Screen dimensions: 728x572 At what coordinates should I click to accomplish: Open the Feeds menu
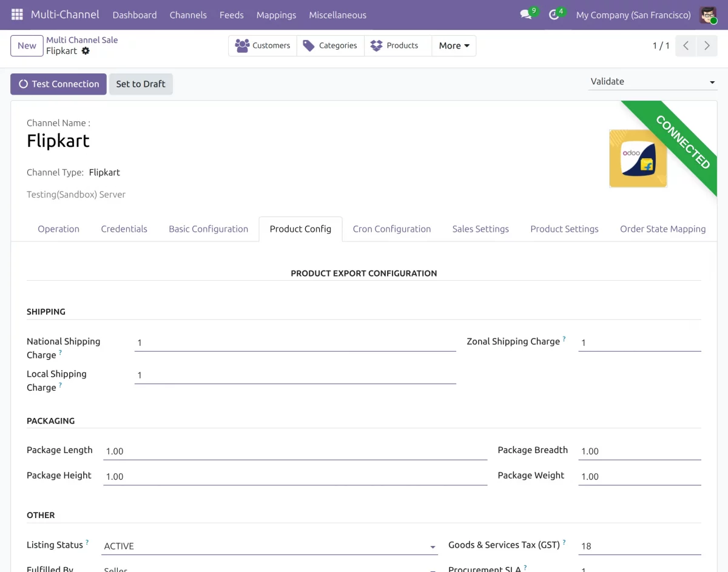(x=232, y=15)
